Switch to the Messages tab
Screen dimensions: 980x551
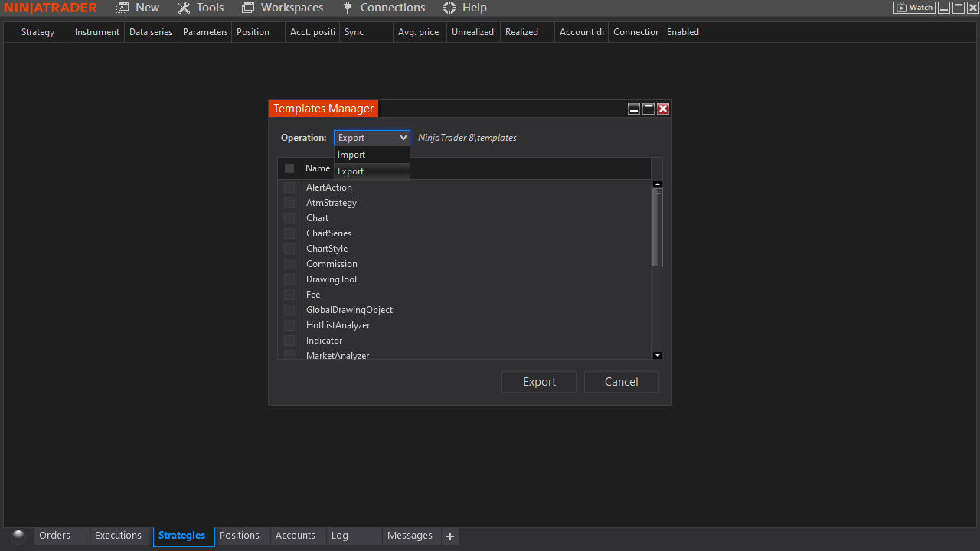(x=410, y=536)
